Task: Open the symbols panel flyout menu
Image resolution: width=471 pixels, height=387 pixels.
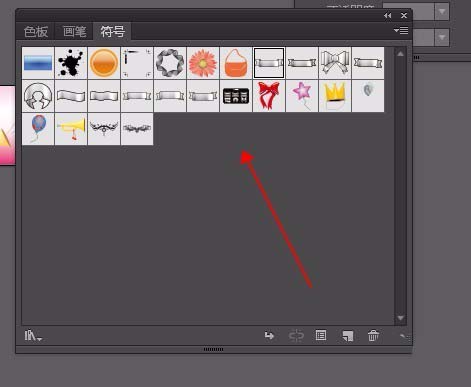Action: pyautogui.click(x=401, y=31)
